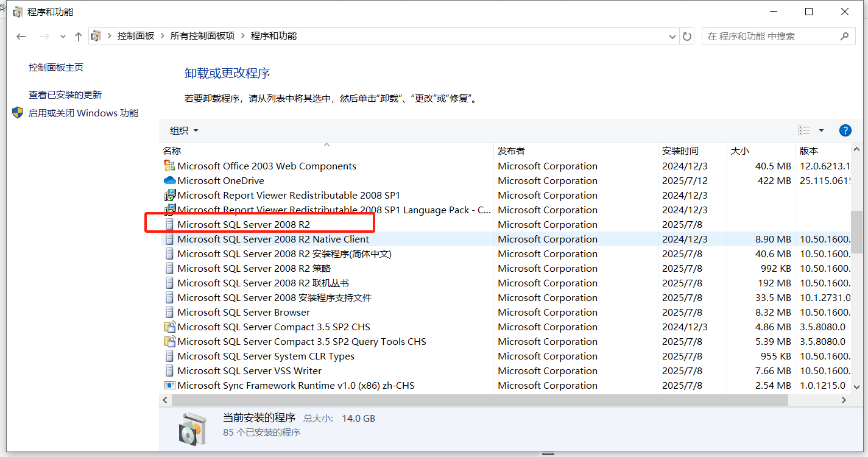The height and width of the screenshot is (457, 868).
Task: Click the vertical scrollbar up arrow
Action: [856, 149]
